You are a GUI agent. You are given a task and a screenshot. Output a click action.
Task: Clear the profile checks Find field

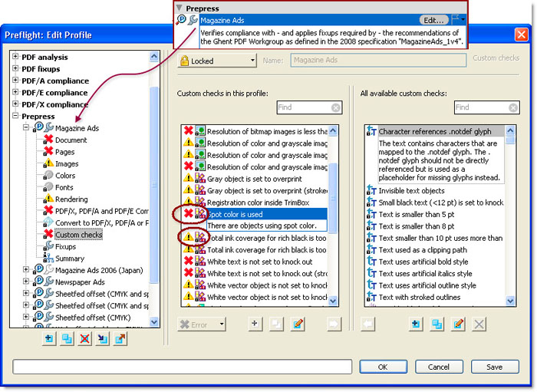(x=335, y=109)
